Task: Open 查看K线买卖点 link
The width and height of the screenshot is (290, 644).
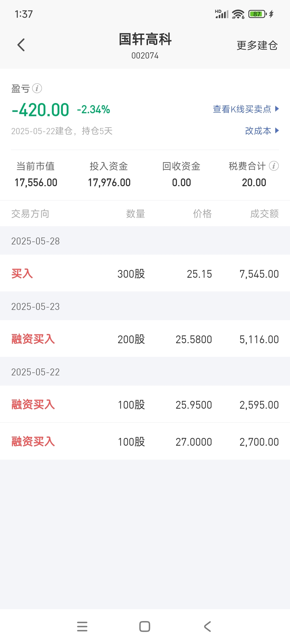Action: pos(242,109)
